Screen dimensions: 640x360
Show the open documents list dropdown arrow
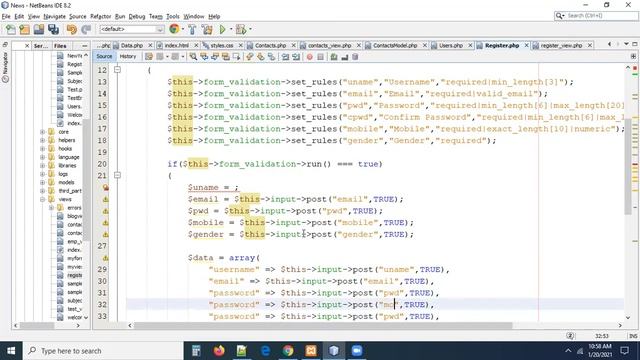(626, 44)
